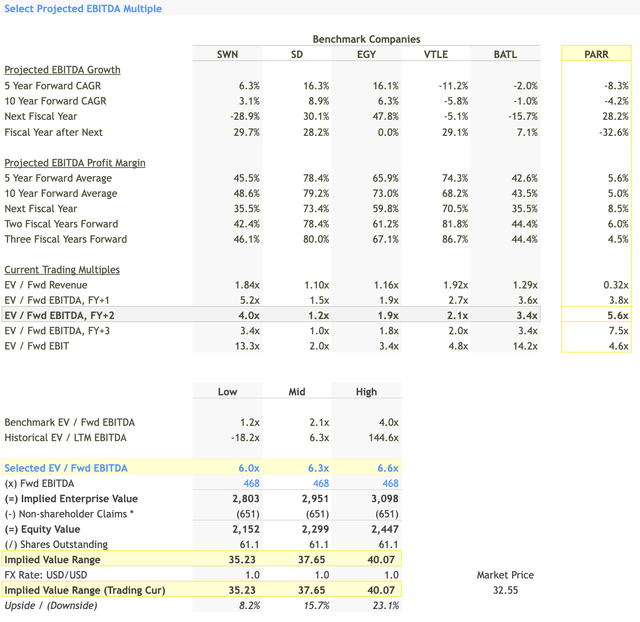Click the Market Price value 32.55
Viewport: 640px width, 622px height.
[x=507, y=591]
